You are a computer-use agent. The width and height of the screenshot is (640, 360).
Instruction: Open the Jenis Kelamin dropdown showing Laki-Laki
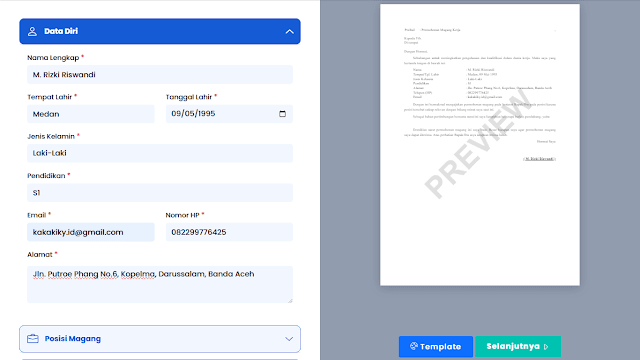click(x=160, y=153)
